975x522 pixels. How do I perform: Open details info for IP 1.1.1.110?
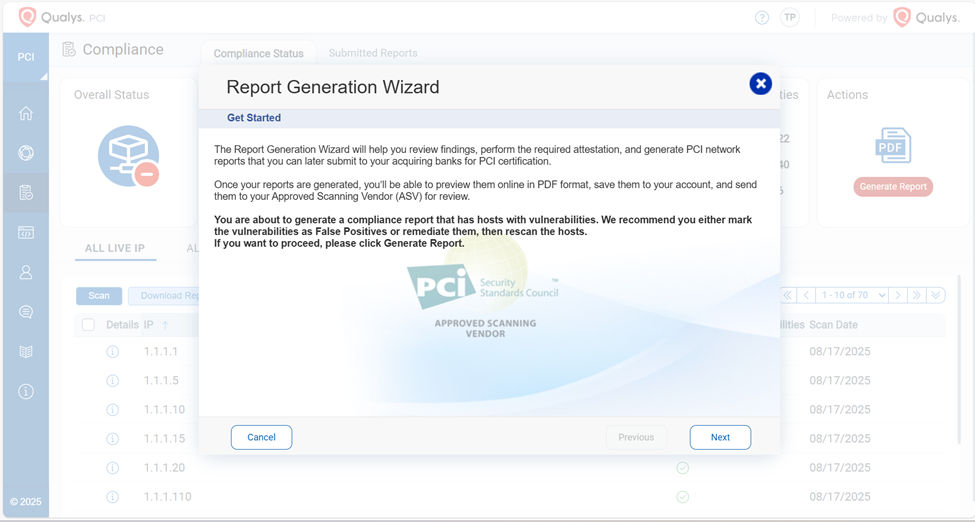coord(113,496)
